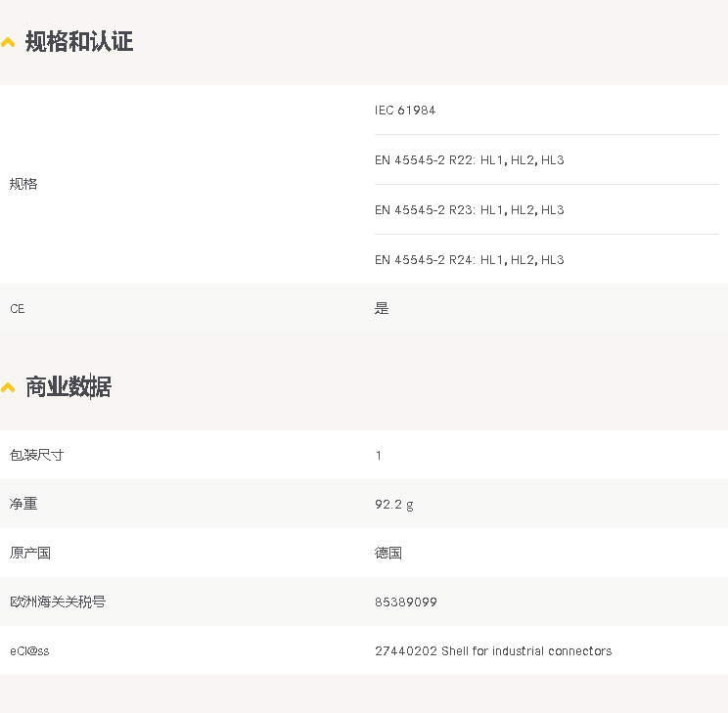Select the EN 45545-2 R23 specification entry
The image size is (728, 713).
pos(470,210)
